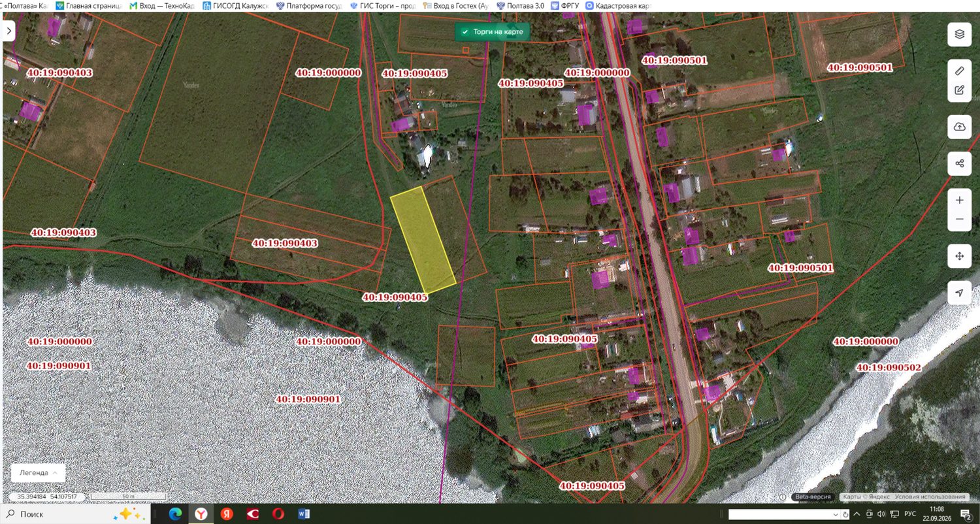Click the red Я Yandex taskbar icon
This screenshot has height=524, width=980.
click(227, 514)
